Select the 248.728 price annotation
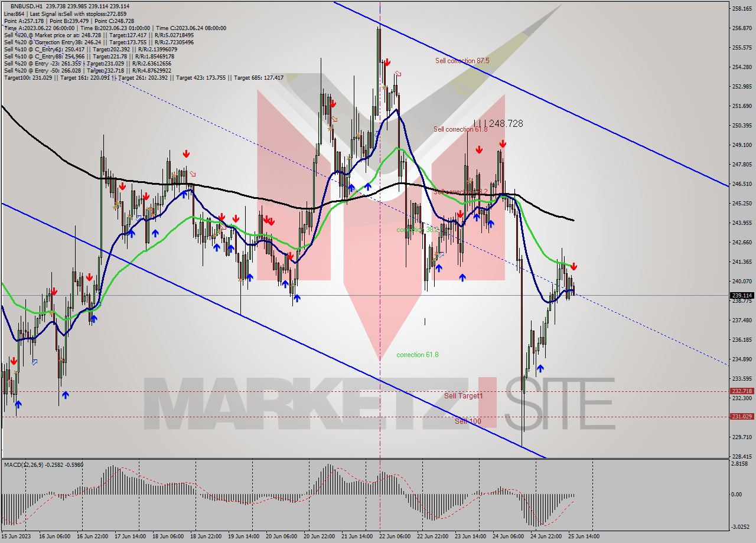The image size is (756, 543). coord(506,124)
